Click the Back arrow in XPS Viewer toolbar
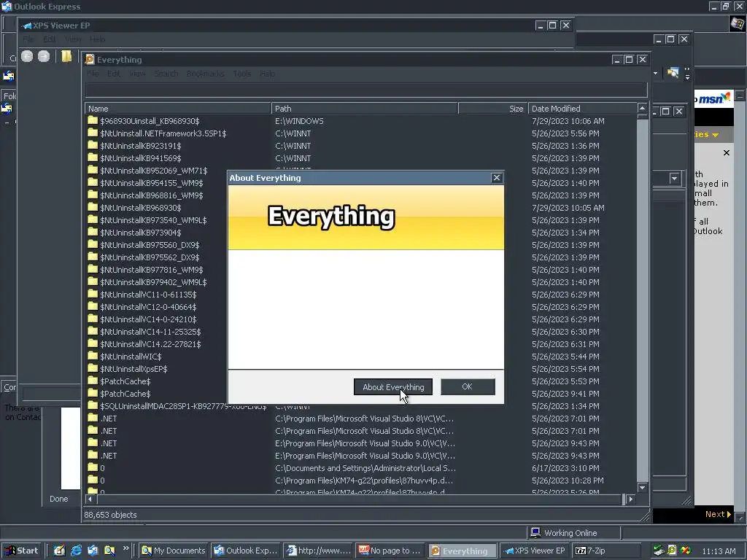 point(27,56)
